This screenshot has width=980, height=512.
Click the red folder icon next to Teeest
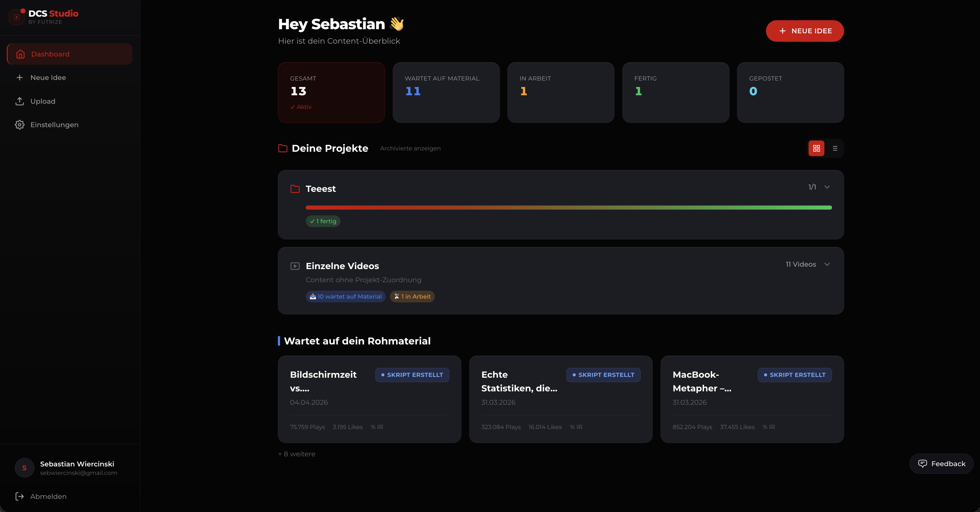coord(295,189)
